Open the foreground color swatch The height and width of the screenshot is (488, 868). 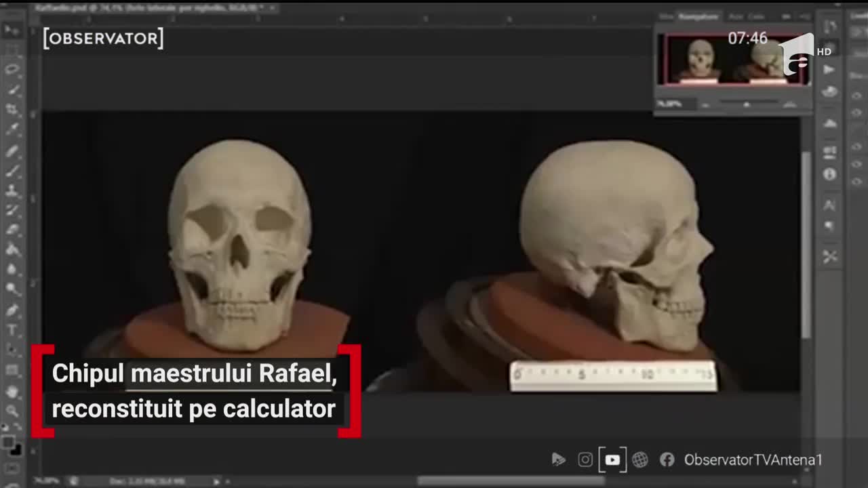click(x=7, y=441)
